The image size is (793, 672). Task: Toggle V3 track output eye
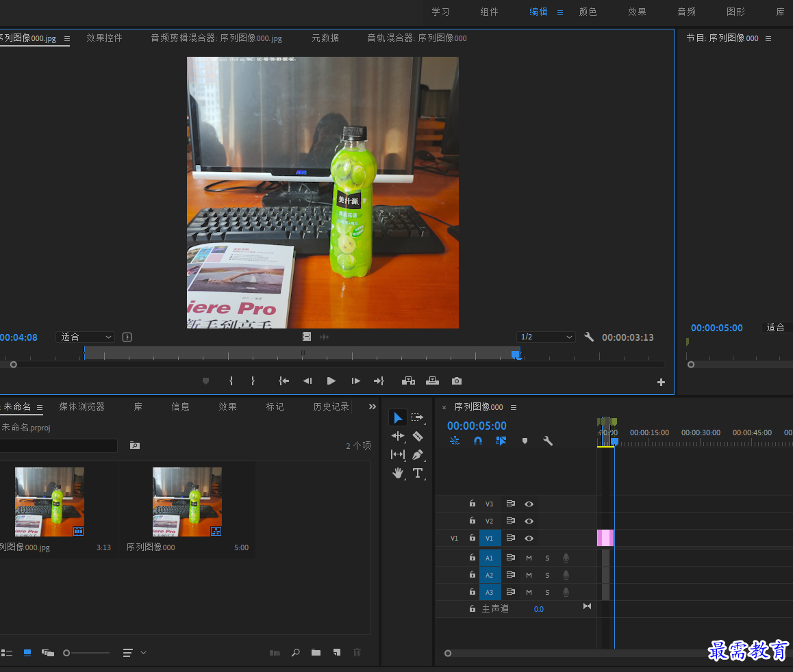tap(529, 504)
